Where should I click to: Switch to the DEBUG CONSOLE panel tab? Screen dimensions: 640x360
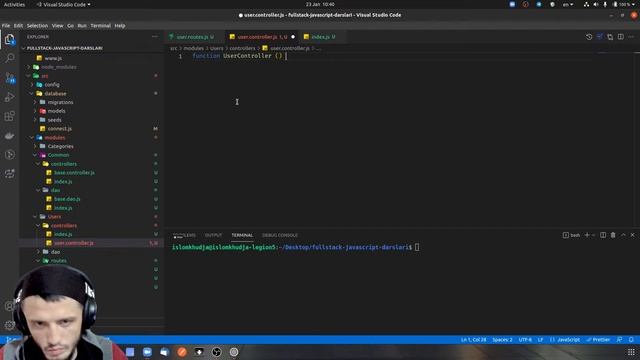[x=280, y=235]
